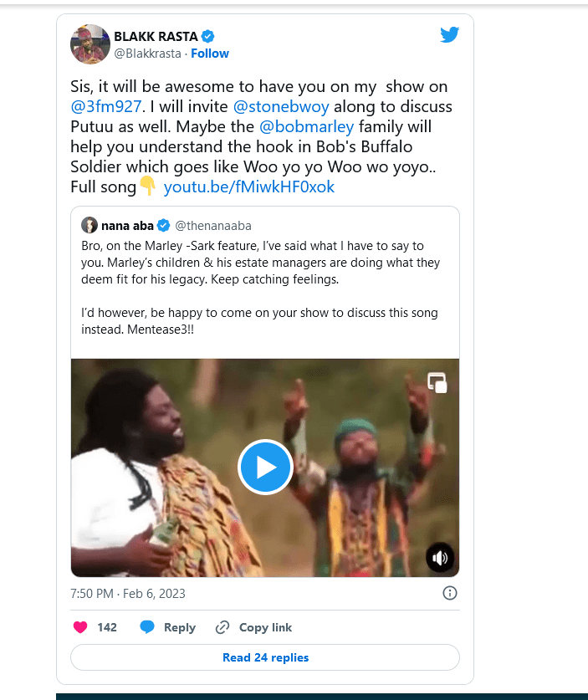
Task: Click the tweet timestamp Feb 6, 2023
Action: click(128, 594)
